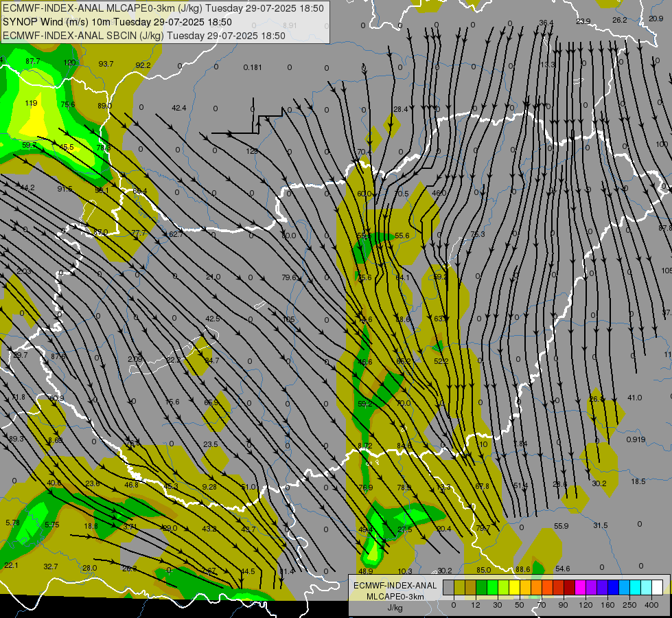Click the pale cyan legend swatch left of 400

point(646,587)
